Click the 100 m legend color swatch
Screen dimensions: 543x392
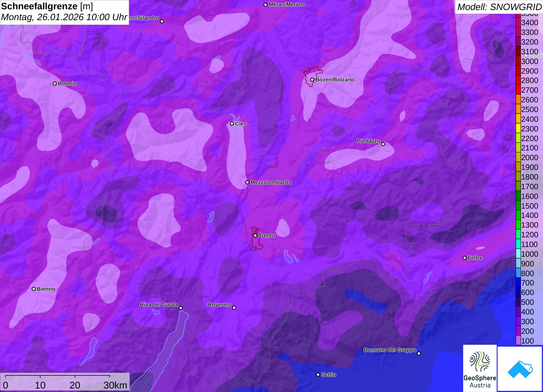click(x=518, y=341)
